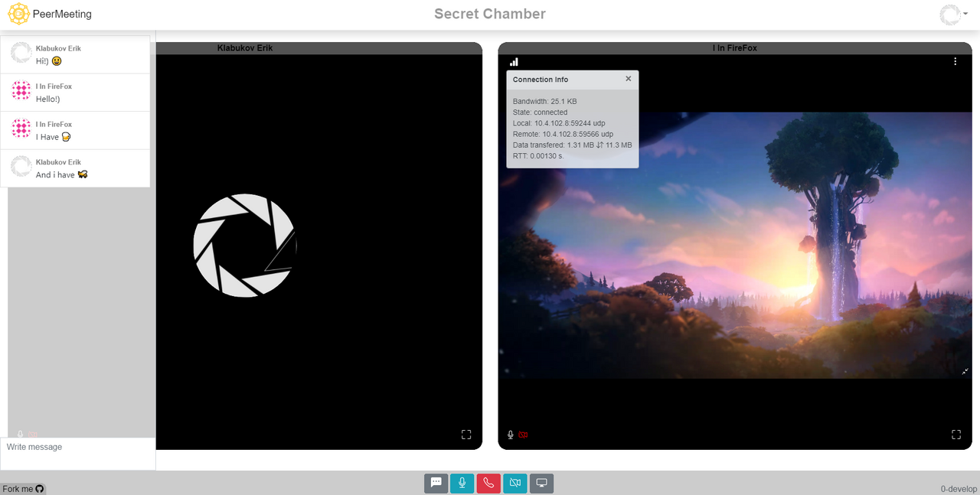Screen dimensions: 980x495
Task: Click the 'Bandwidth: 25.1 KB' line
Action: pyautogui.click(x=545, y=101)
